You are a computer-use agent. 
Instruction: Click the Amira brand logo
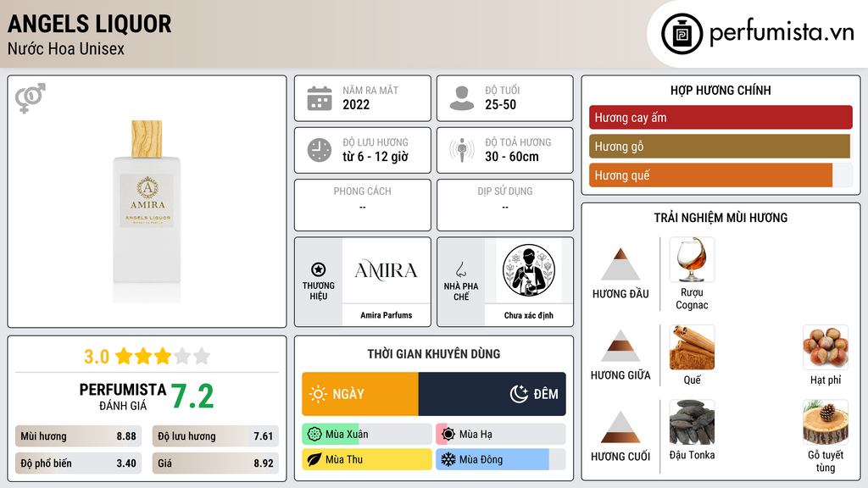tap(386, 270)
